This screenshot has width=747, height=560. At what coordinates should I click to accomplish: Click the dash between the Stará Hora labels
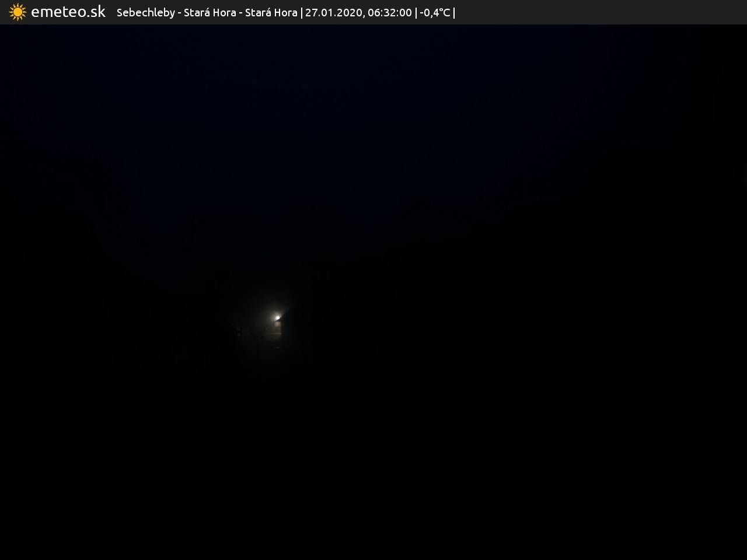[x=240, y=12]
